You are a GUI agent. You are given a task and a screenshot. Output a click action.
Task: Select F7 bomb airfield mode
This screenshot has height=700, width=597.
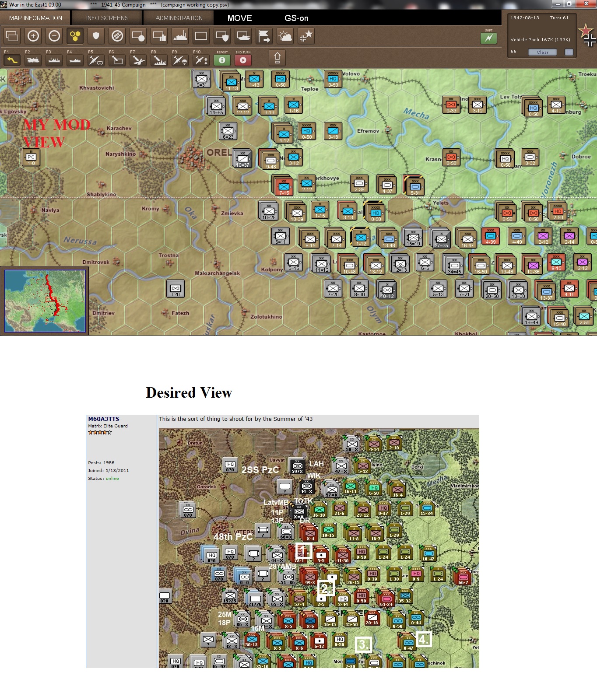coord(138,60)
